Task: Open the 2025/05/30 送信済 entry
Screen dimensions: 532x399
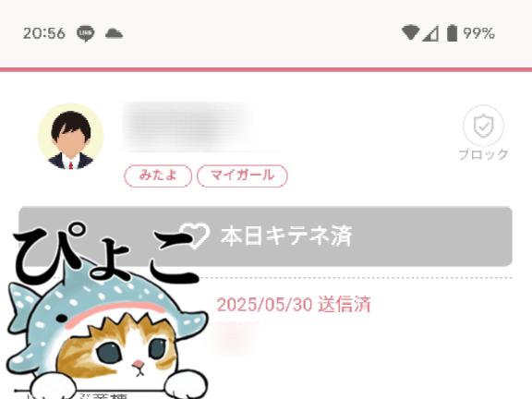Action: pyautogui.click(x=294, y=305)
